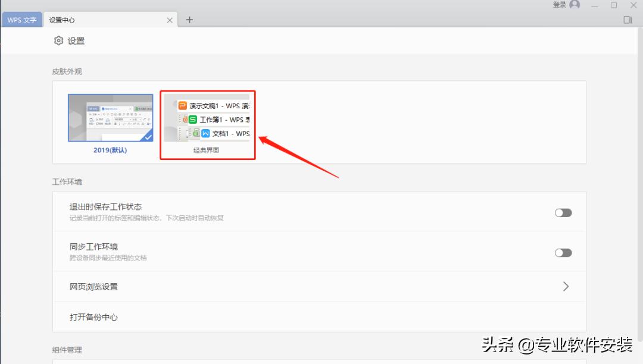This screenshot has width=643, height=364.
Task: Click the 设置 page title
Action: point(76,41)
